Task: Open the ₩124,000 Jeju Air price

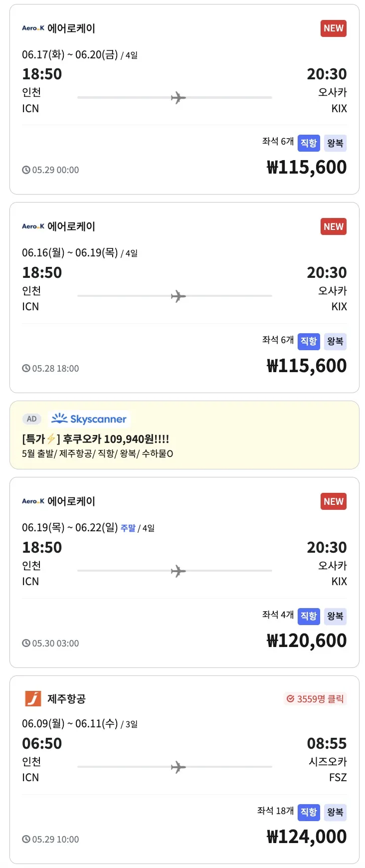Action: pos(307,837)
